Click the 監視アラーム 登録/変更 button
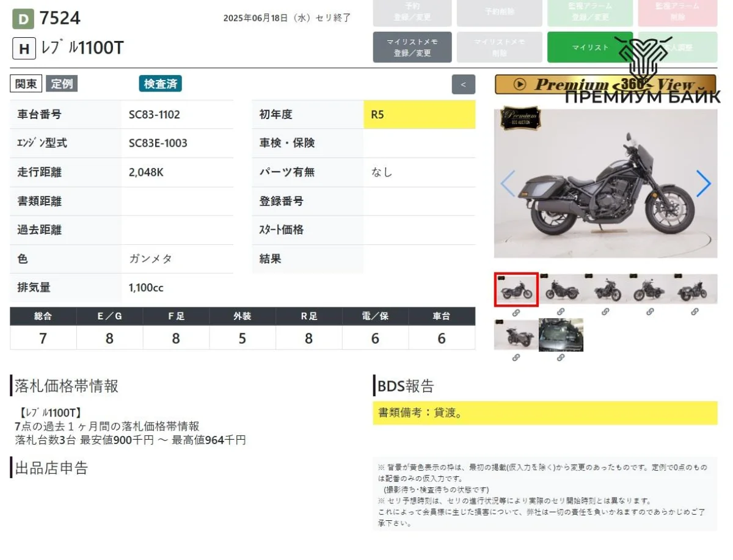733x560 pixels. (x=589, y=12)
